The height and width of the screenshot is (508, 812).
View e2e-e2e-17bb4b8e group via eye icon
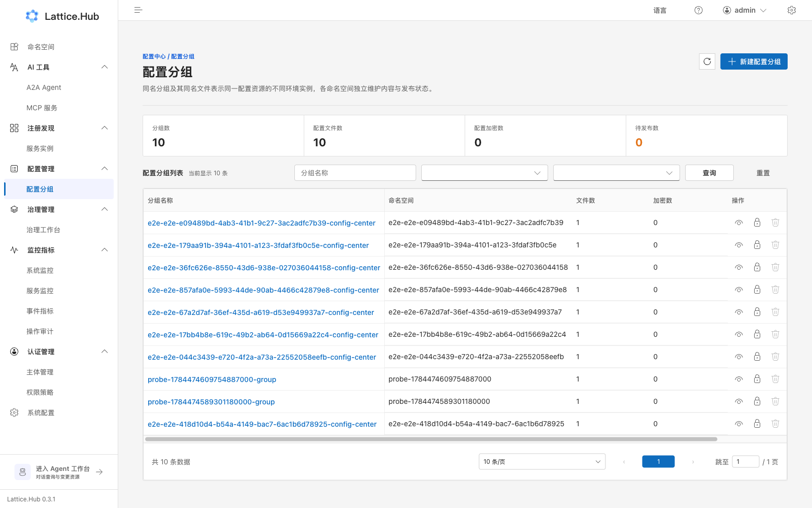coord(739,334)
